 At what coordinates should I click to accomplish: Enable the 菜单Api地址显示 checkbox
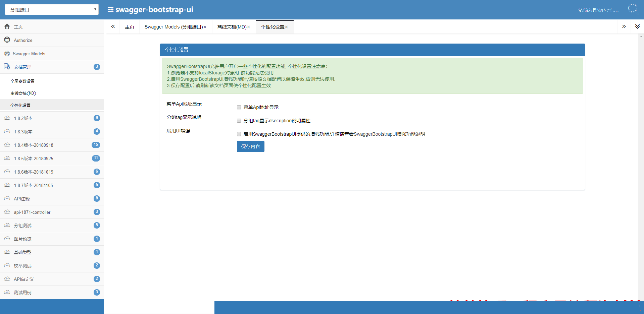[239, 107]
